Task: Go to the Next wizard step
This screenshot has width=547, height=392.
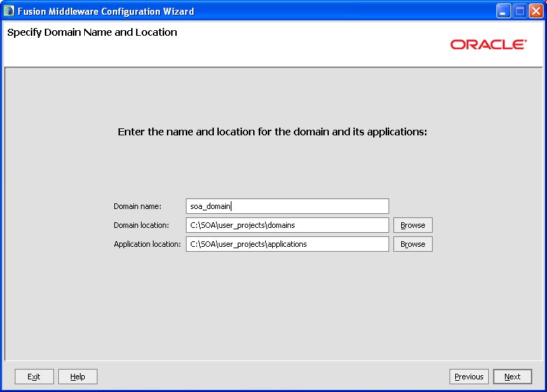Action: pyautogui.click(x=512, y=377)
